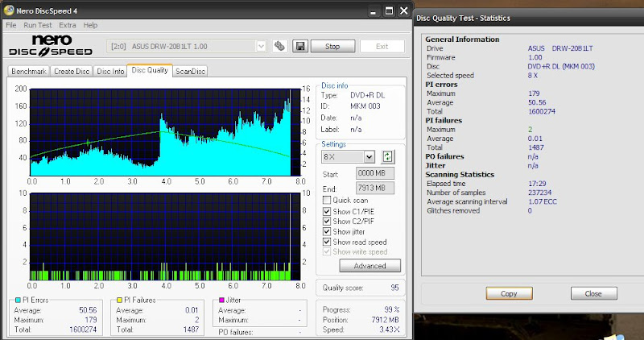Click PI Errors Average 50.56 in main window
Viewport: 644px width, 340px height.
pyautogui.click(x=88, y=310)
